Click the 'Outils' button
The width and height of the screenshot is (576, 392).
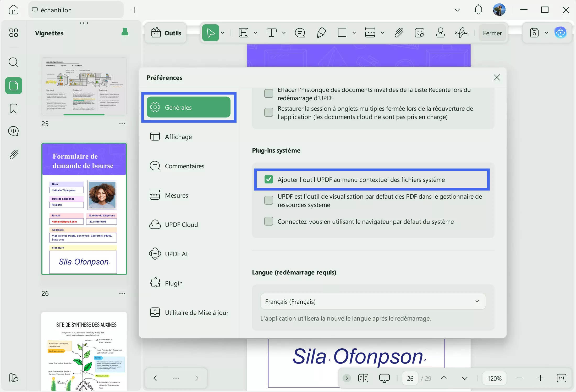click(x=166, y=33)
